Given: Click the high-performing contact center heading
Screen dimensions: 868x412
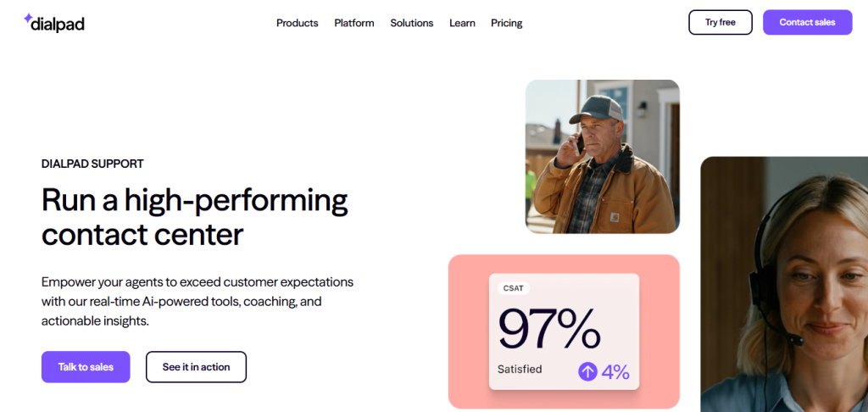Looking at the screenshot, I should [x=195, y=216].
